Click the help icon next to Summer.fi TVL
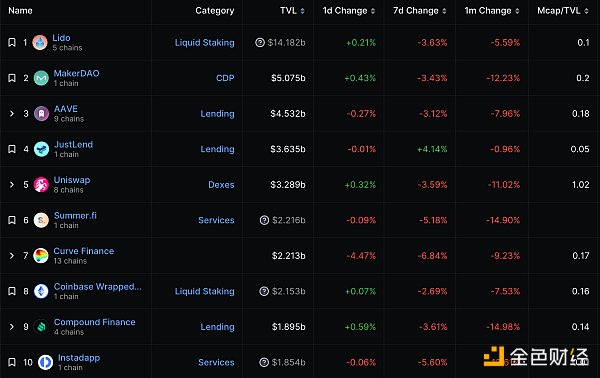600x378 pixels. pyautogui.click(x=264, y=220)
